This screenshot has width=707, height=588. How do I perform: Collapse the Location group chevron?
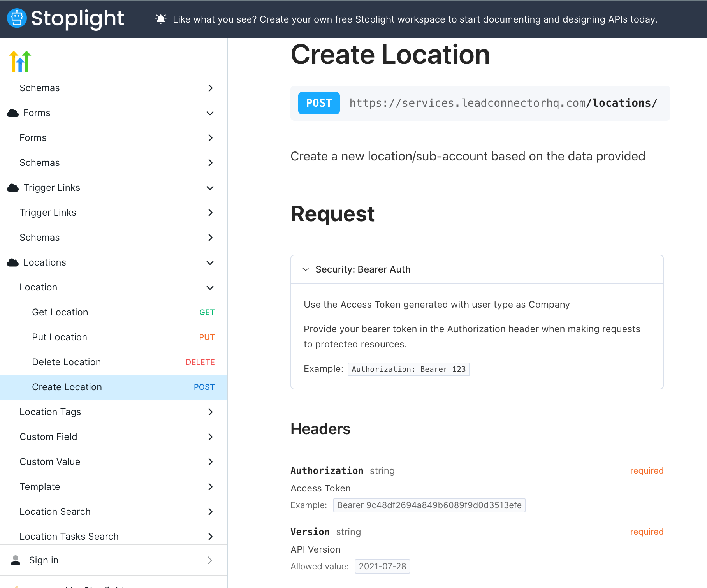(x=210, y=287)
